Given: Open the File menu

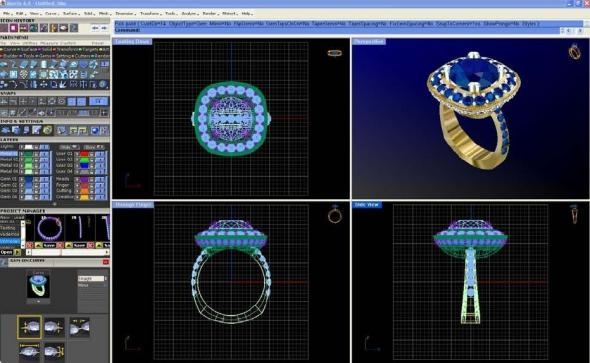Looking at the screenshot, I should (x=7, y=14).
